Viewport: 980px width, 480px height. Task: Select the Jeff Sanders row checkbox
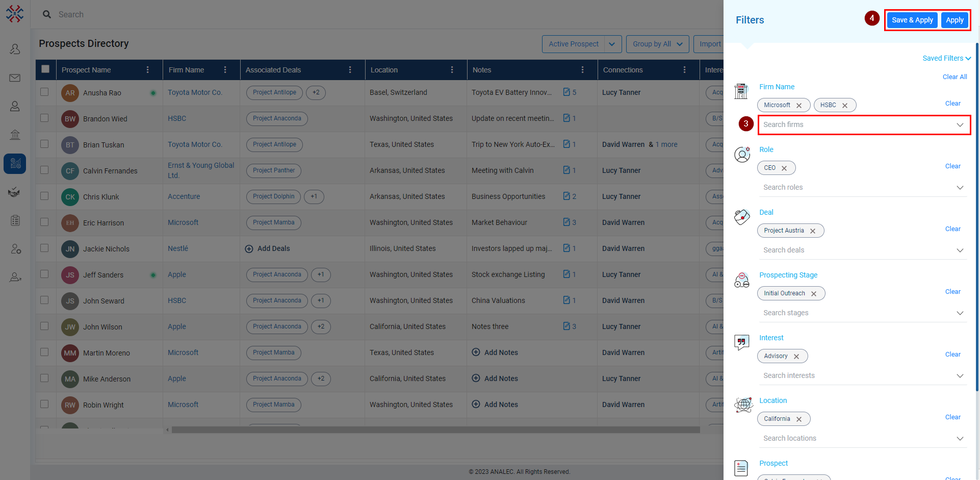(44, 274)
